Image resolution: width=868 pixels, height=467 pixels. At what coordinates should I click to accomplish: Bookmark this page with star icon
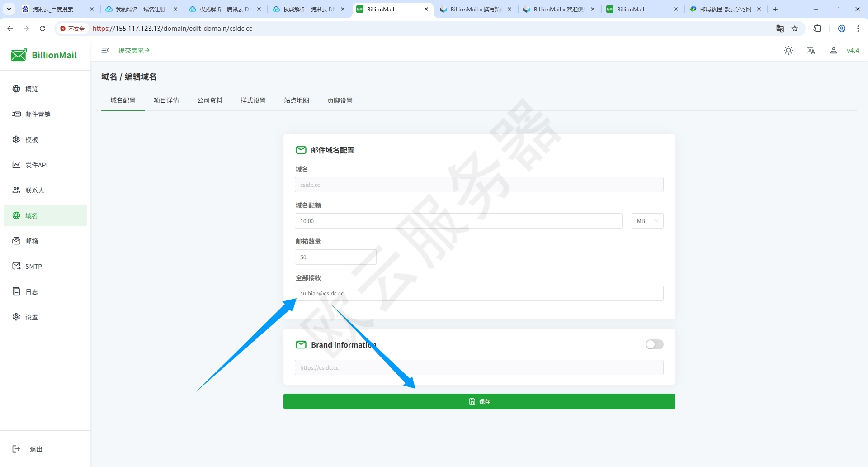795,29
